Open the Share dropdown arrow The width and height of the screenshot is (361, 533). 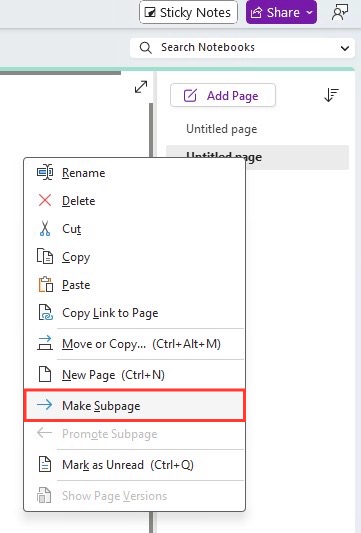[x=309, y=13]
